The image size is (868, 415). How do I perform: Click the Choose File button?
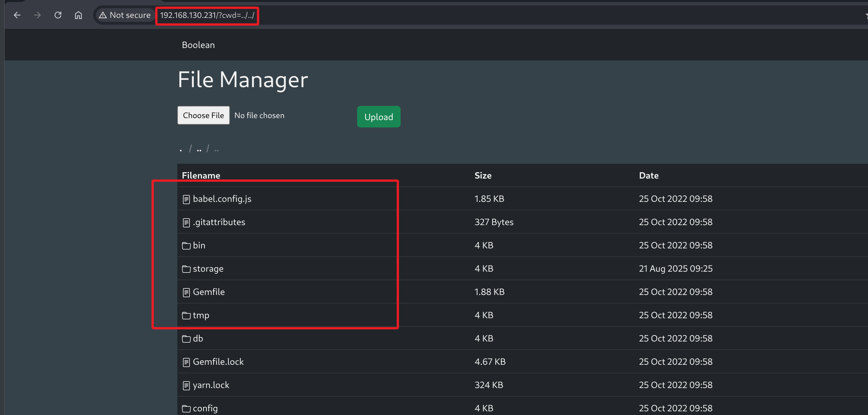(203, 116)
